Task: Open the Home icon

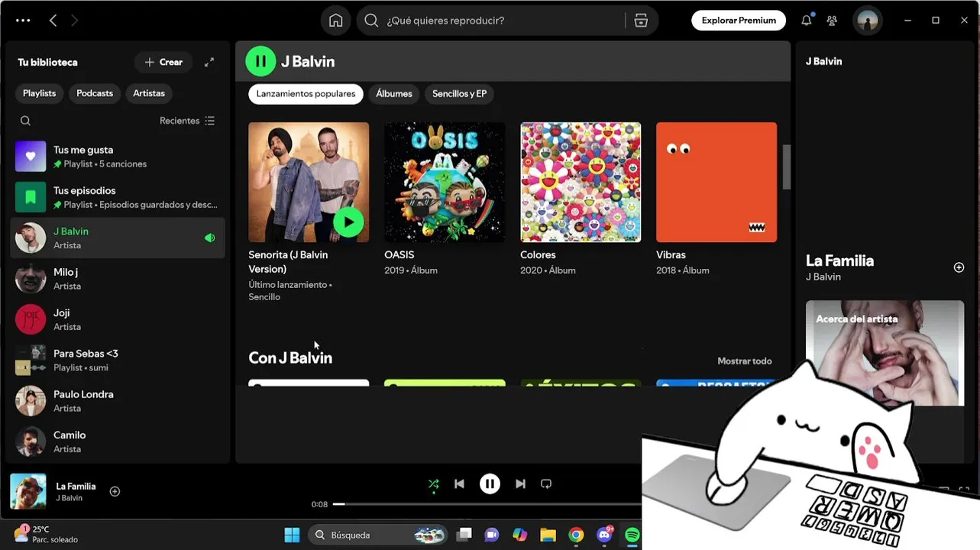Action: click(x=335, y=21)
